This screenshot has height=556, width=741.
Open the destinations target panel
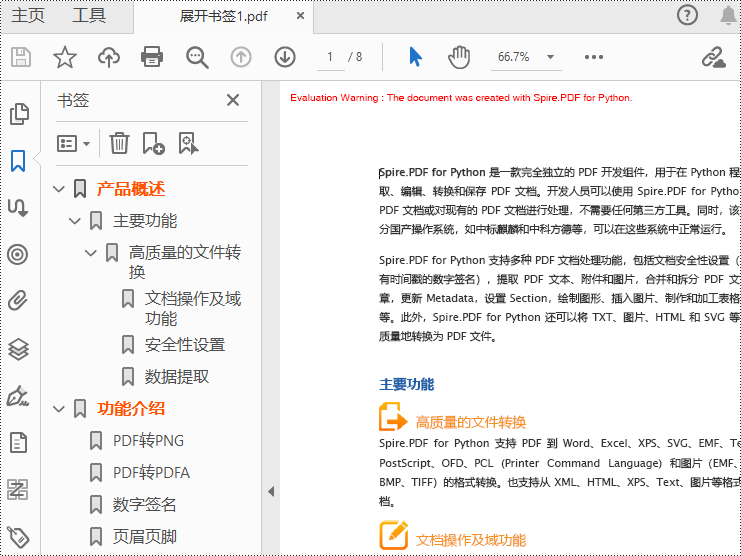(x=17, y=255)
